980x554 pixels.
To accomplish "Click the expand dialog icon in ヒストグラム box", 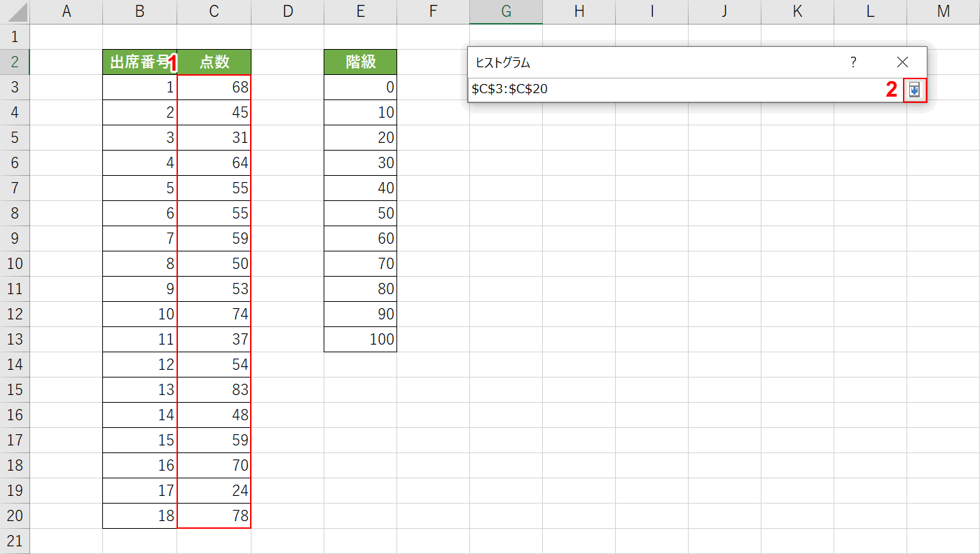I will 915,90.
